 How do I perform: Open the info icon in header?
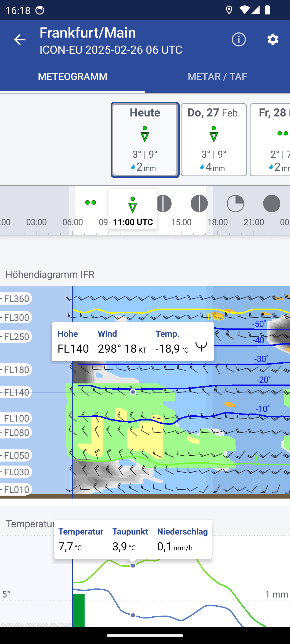tap(239, 40)
